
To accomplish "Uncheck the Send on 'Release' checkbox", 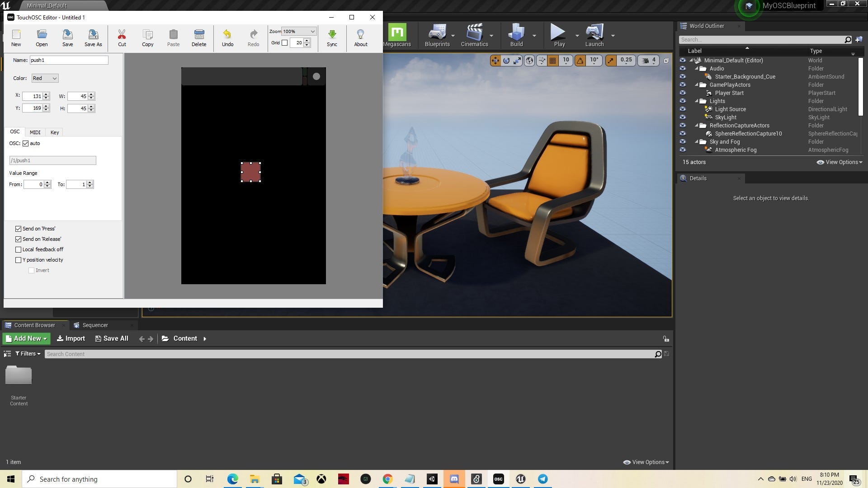I will point(19,239).
